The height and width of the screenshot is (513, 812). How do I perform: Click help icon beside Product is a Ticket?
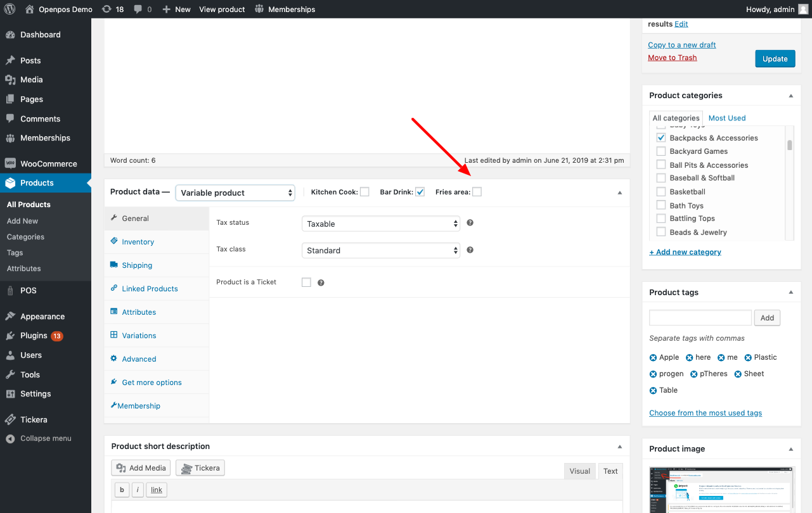tap(321, 283)
